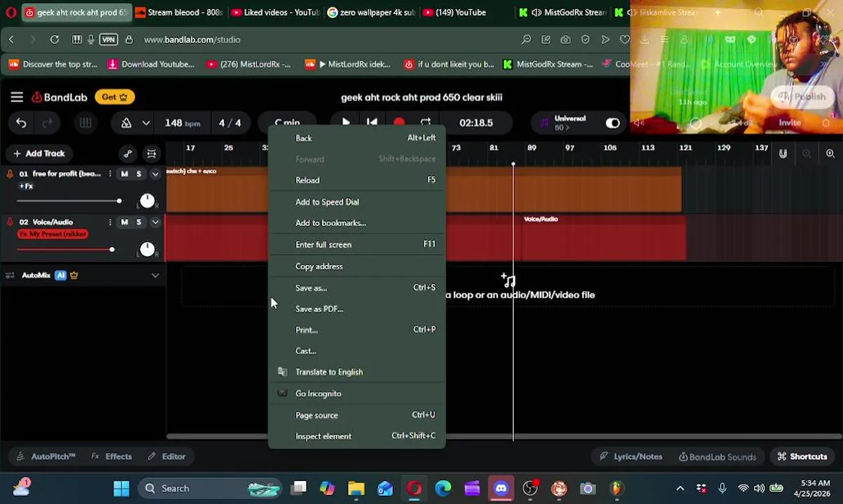Solo the Voice/Audio track
The image size is (843, 504).
click(x=139, y=222)
